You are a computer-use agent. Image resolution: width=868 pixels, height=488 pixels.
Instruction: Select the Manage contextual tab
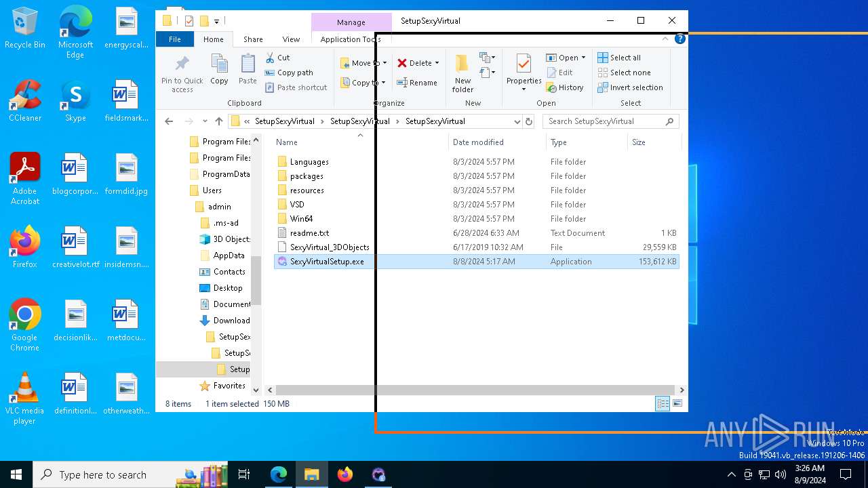click(x=351, y=22)
